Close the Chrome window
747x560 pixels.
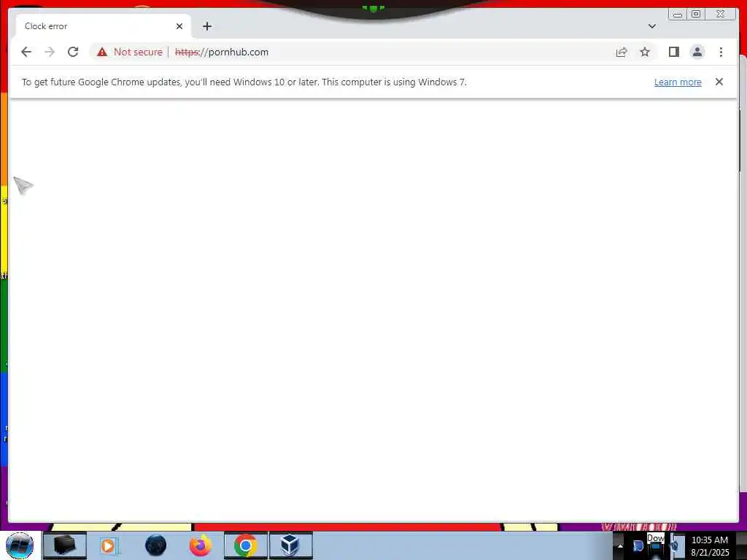point(721,15)
